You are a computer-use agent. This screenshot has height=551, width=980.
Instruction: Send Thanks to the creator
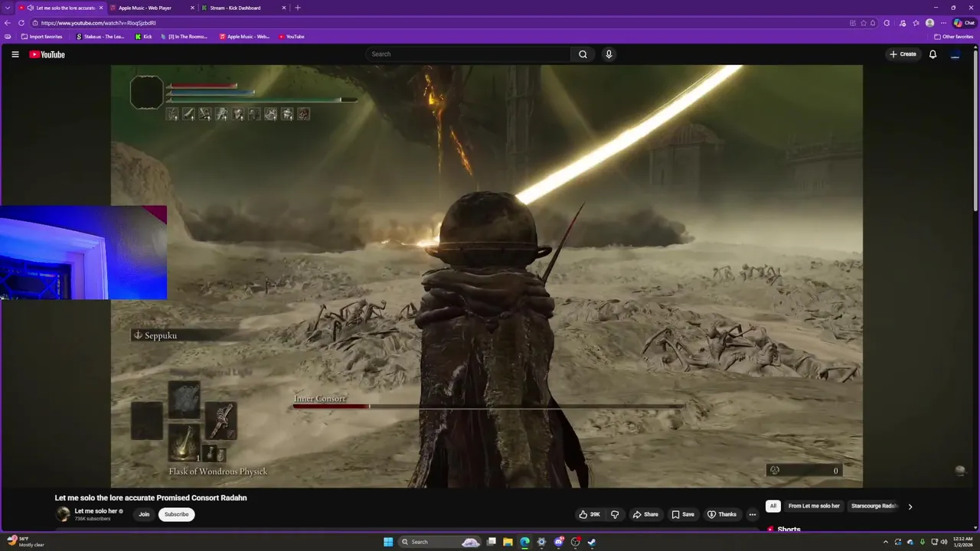click(722, 514)
